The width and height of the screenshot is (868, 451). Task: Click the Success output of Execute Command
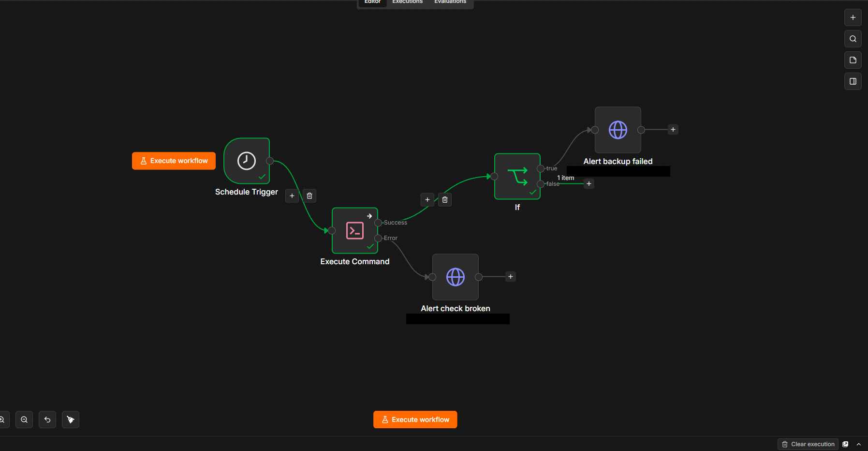378,223
